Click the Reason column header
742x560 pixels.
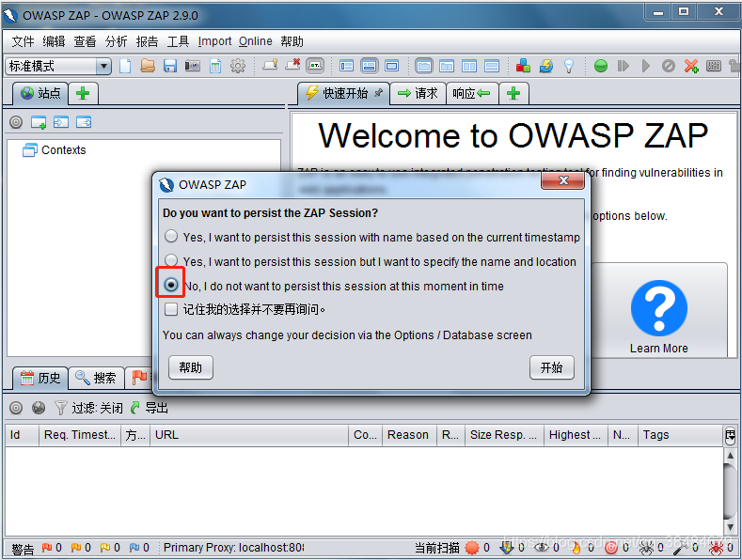pyautogui.click(x=408, y=435)
